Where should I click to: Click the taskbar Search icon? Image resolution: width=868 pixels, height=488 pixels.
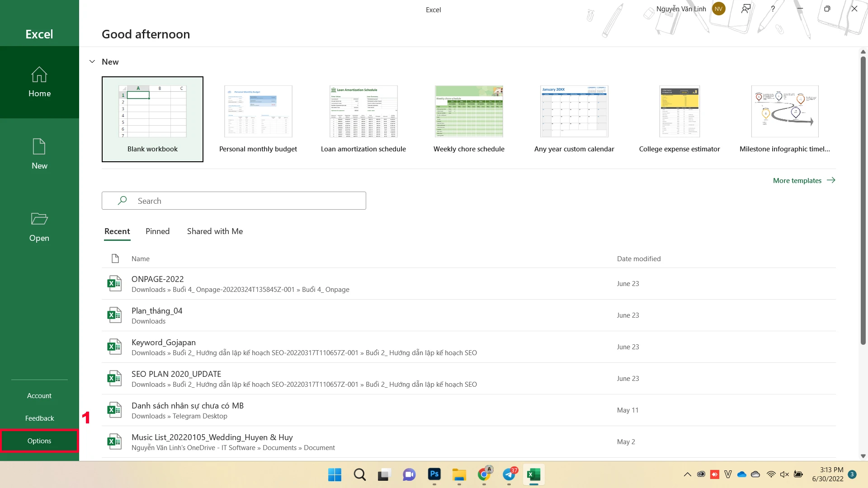click(360, 474)
